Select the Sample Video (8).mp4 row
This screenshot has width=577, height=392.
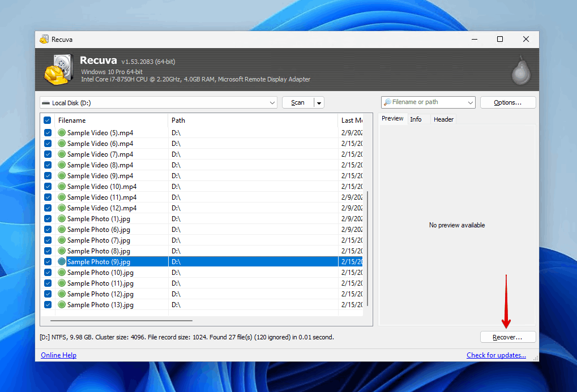point(202,165)
